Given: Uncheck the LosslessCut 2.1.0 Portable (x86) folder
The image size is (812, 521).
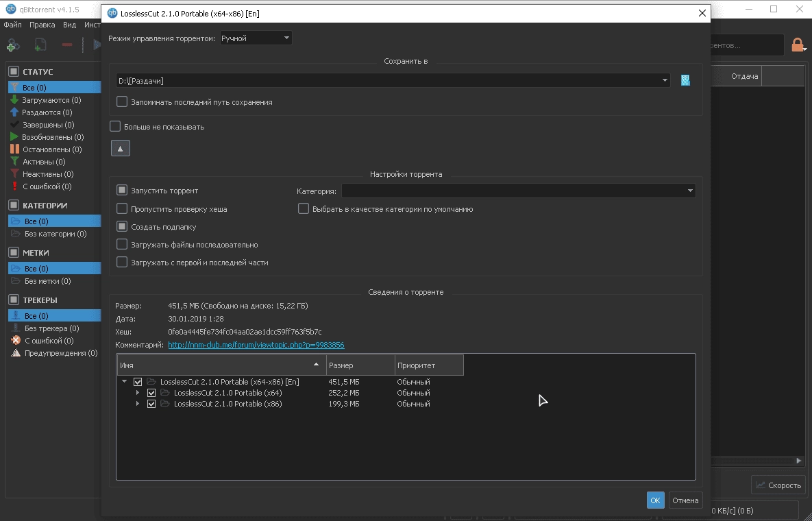Looking at the screenshot, I should pyautogui.click(x=151, y=404).
